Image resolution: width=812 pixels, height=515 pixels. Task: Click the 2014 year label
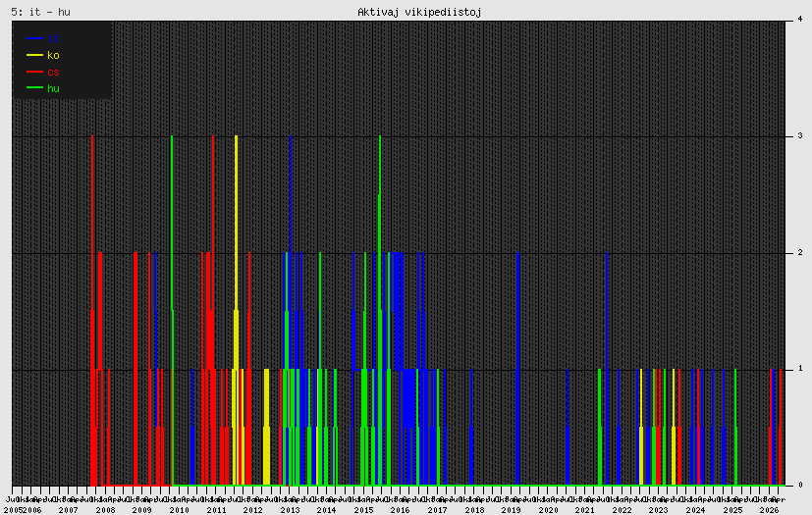click(326, 510)
